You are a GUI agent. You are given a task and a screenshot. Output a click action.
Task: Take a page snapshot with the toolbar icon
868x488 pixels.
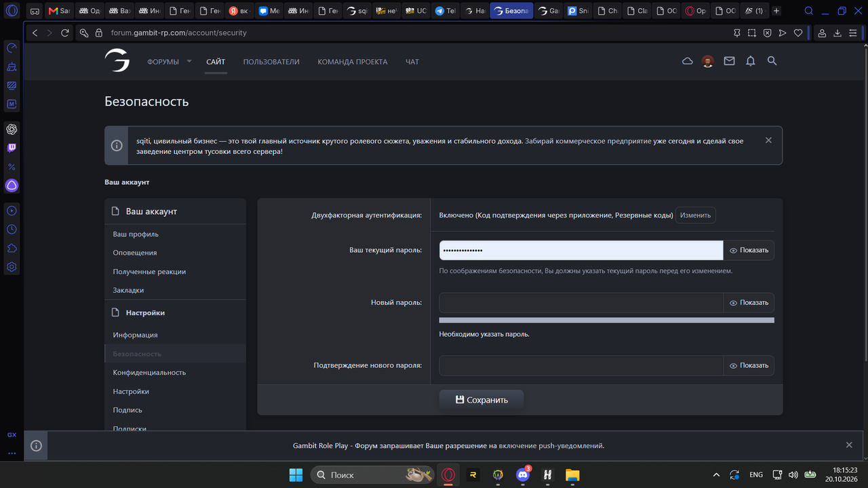(752, 33)
